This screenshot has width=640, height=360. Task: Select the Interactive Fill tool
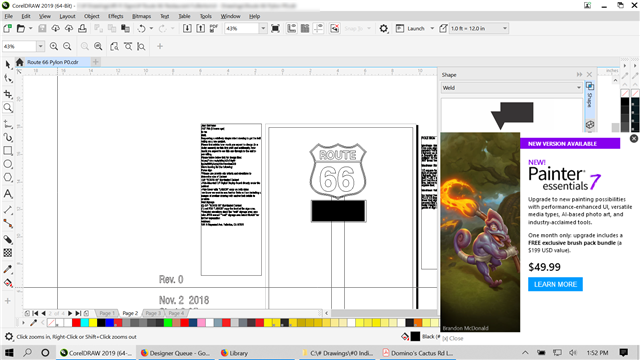(x=8, y=283)
